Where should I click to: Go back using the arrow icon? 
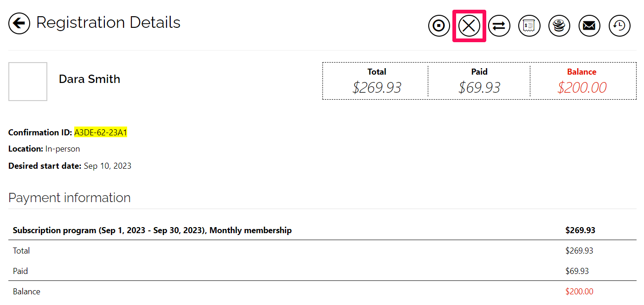[x=19, y=23]
